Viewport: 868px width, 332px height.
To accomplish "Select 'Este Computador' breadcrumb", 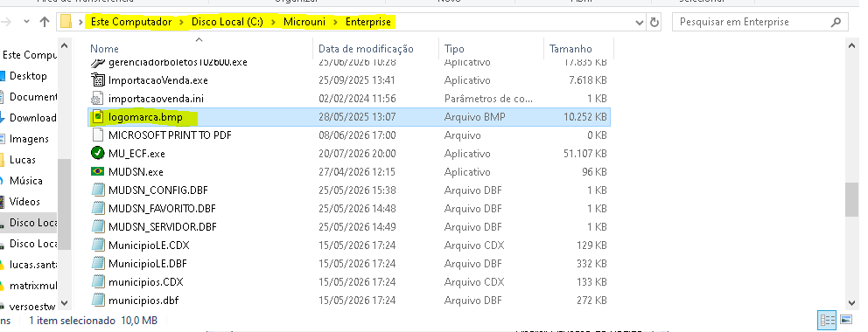I will 132,22.
